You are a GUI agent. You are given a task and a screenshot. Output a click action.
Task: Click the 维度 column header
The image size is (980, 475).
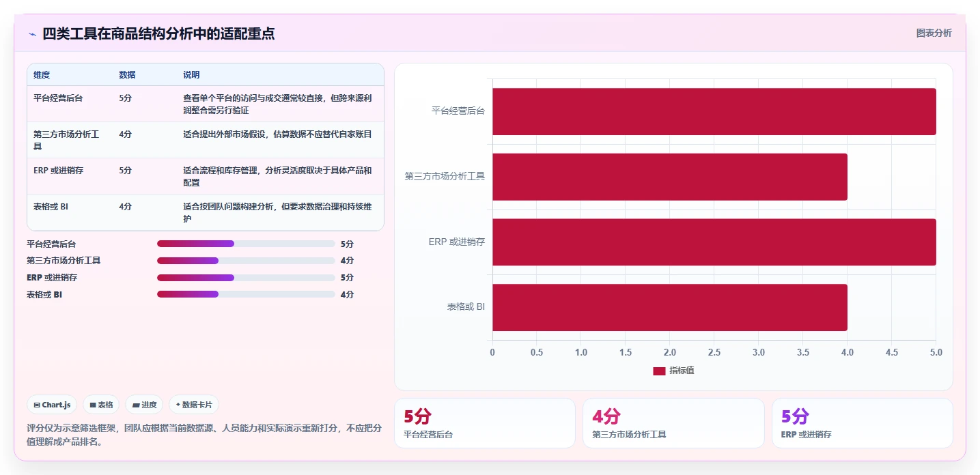[42, 75]
